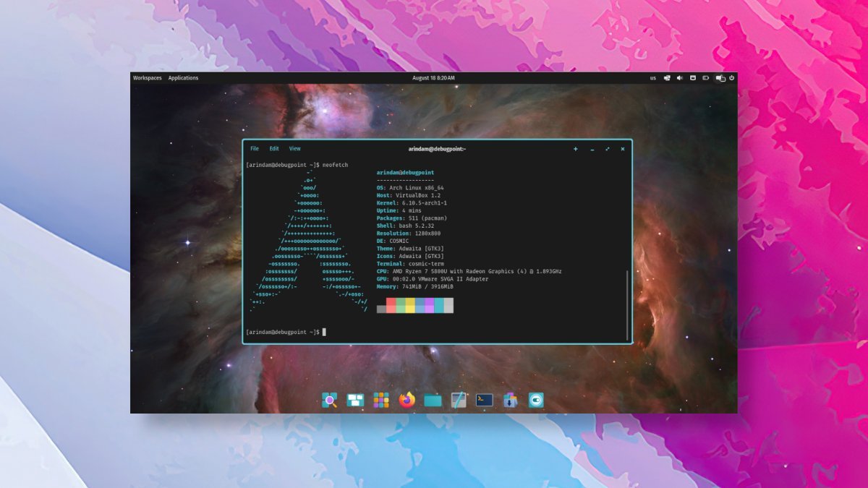
Task: Click the battery indicator in top panel
Action: pos(705,78)
